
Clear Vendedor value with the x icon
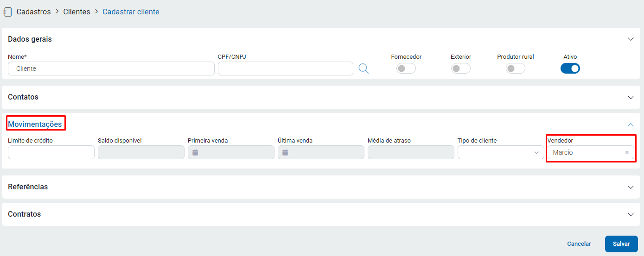click(x=627, y=152)
